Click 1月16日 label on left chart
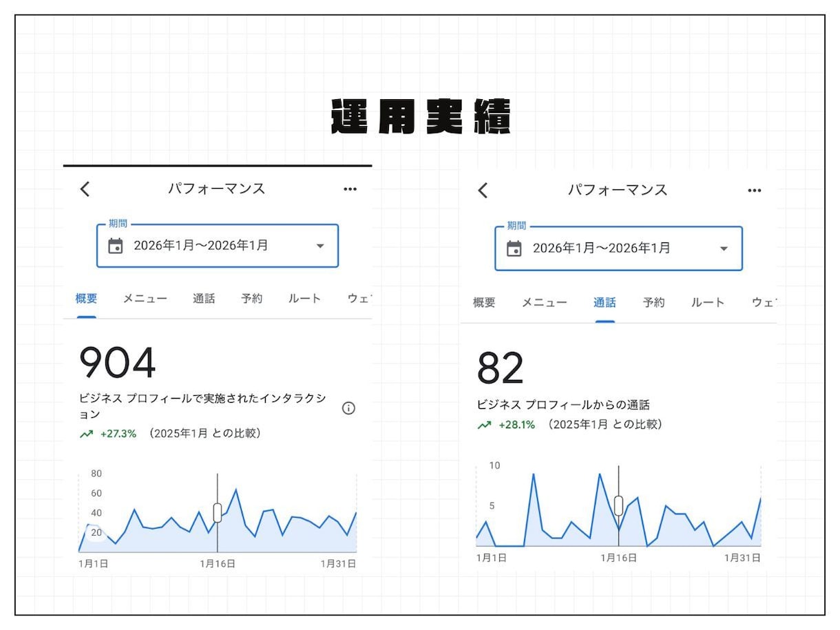 (x=218, y=564)
